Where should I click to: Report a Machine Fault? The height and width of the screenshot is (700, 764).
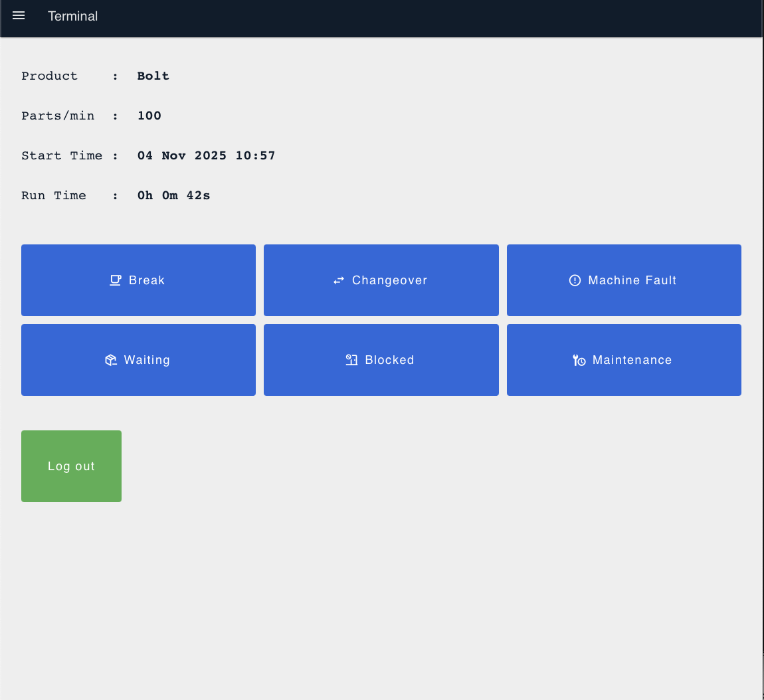click(x=624, y=280)
